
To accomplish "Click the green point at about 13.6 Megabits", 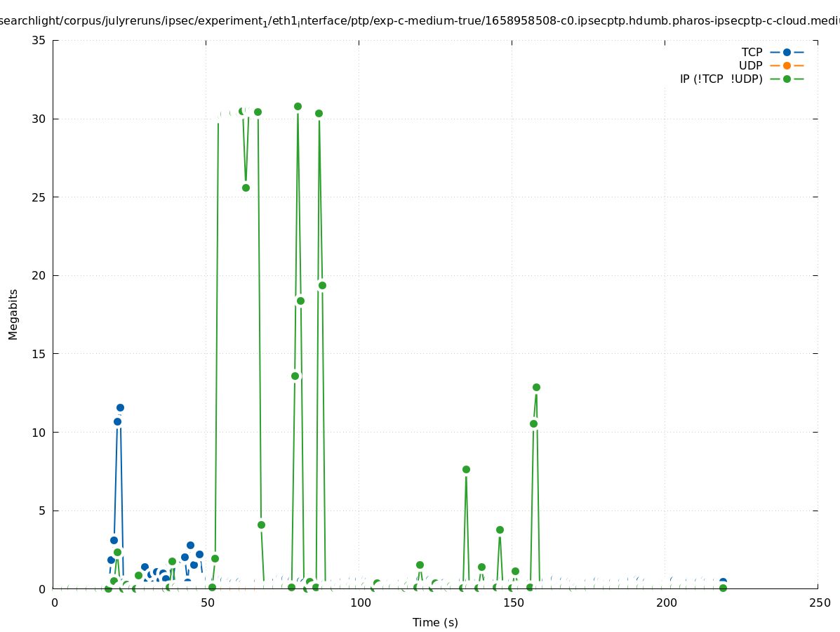I will tap(295, 376).
